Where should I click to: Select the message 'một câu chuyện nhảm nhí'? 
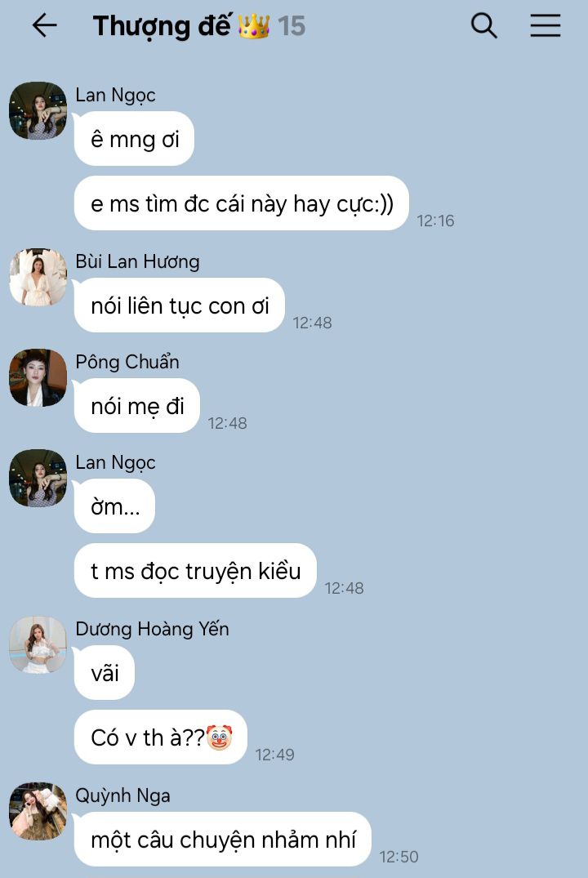[223, 840]
